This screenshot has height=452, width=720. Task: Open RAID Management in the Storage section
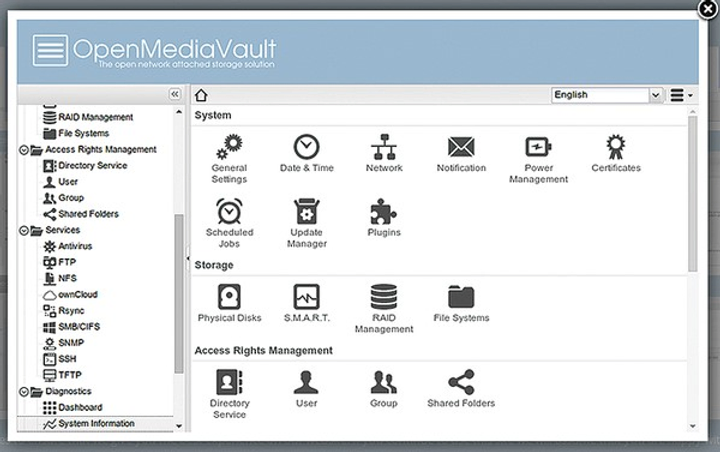[x=384, y=309]
